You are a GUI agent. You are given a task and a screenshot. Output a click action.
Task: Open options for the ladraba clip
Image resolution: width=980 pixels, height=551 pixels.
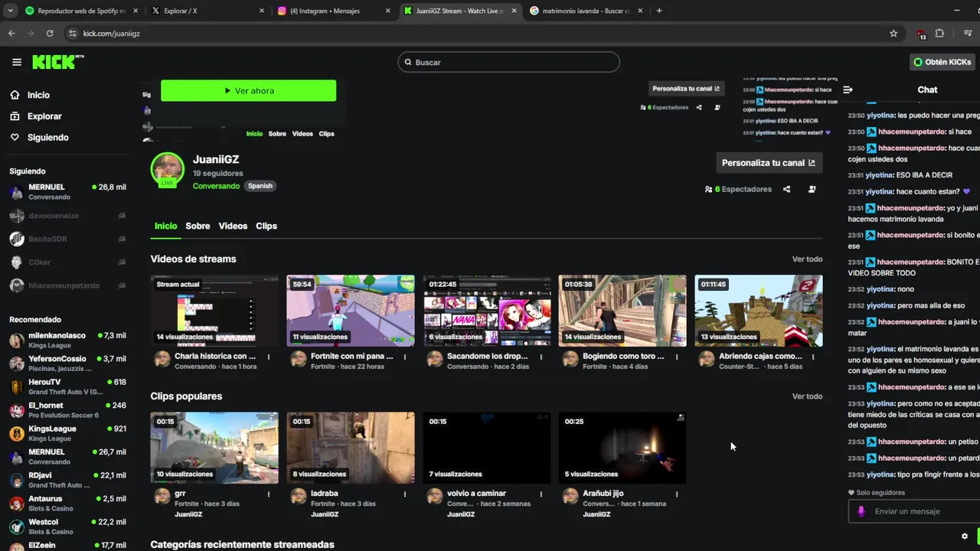coord(405,494)
